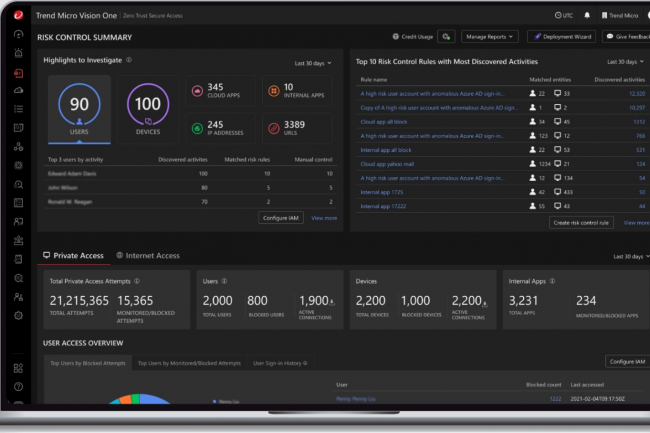Open Top Users by Monitored/Blocked Attempts tab
The width and height of the screenshot is (650, 433).
click(189, 363)
